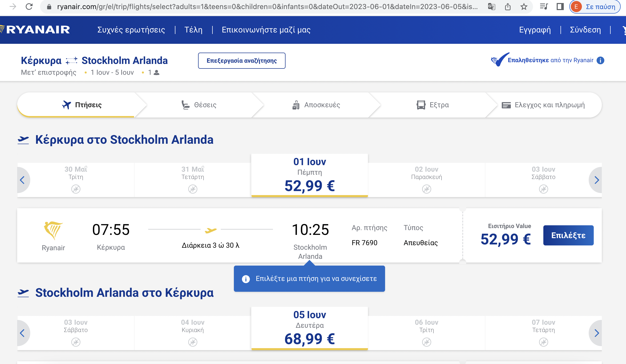Click the Σύνδεση login link
This screenshot has height=364, width=626.
585,30
